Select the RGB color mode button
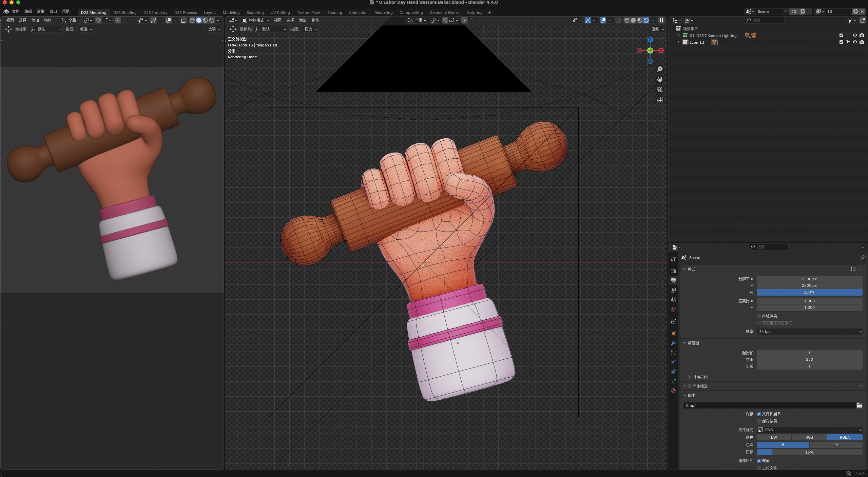 pyautogui.click(x=809, y=437)
